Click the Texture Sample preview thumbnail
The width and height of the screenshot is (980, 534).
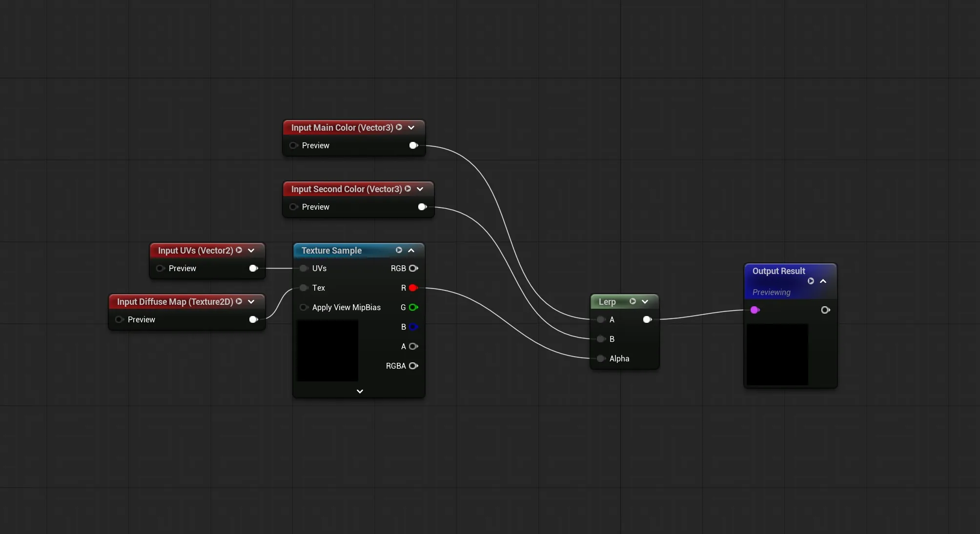coord(327,350)
